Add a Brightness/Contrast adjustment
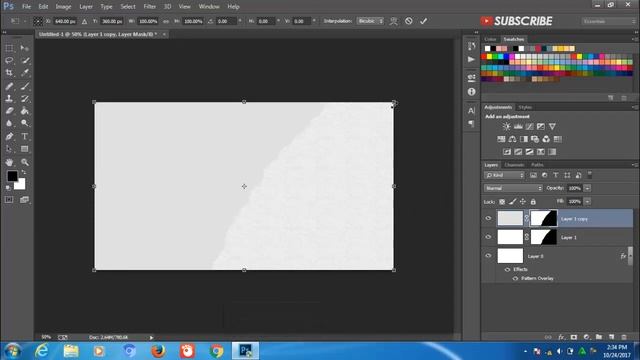Image resolution: width=640 pixels, height=360 pixels. pos(507,127)
